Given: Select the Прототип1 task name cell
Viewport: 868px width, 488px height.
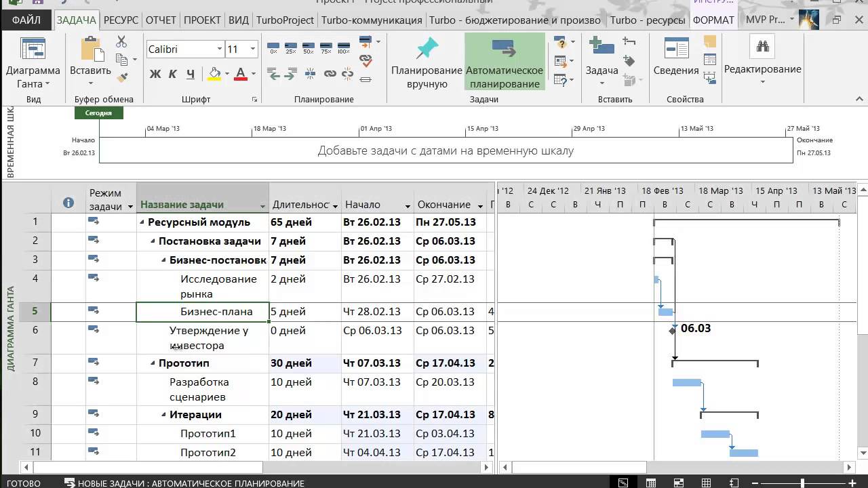Looking at the screenshot, I should pos(203,434).
